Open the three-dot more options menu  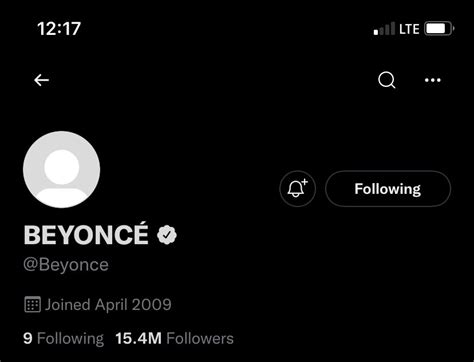tap(433, 80)
